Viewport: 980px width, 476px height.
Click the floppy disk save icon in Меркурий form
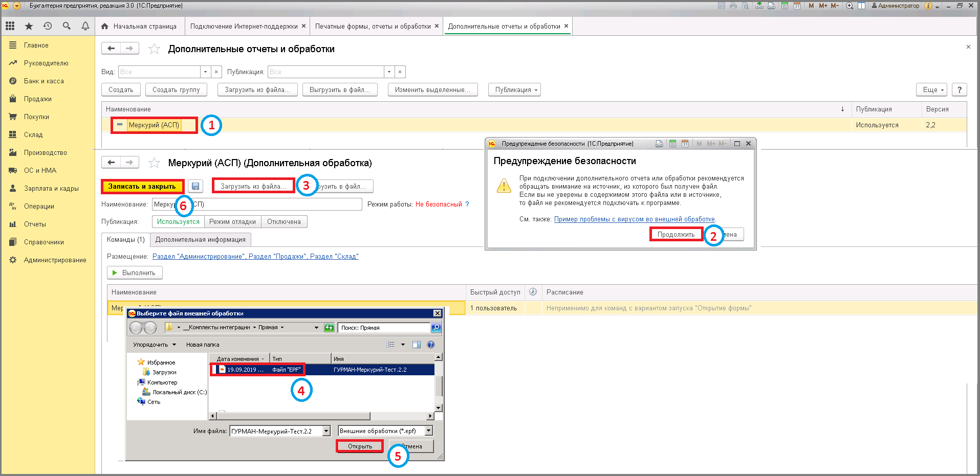coord(195,187)
